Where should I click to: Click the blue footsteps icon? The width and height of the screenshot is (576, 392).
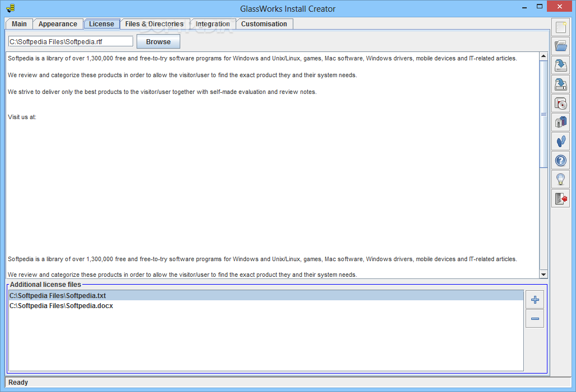[x=560, y=141]
